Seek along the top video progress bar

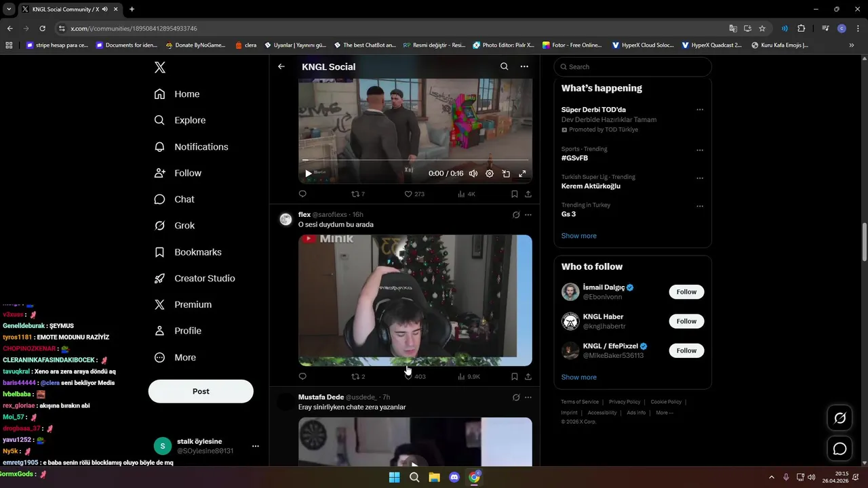click(x=415, y=160)
